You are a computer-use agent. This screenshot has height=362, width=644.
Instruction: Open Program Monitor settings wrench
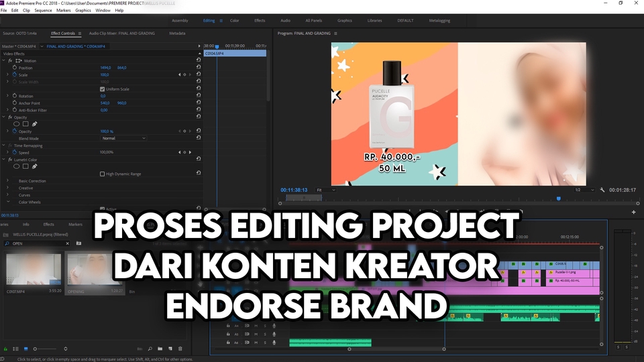[x=602, y=190]
